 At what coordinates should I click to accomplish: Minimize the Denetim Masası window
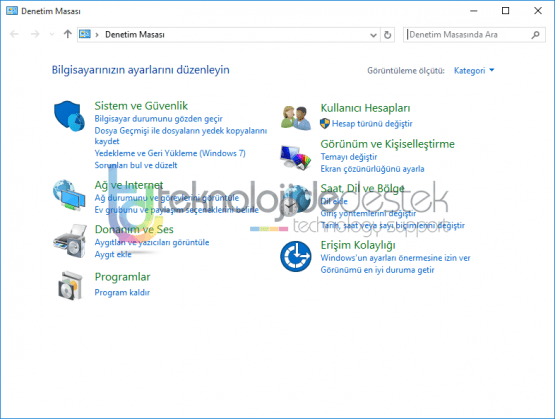point(474,11)
